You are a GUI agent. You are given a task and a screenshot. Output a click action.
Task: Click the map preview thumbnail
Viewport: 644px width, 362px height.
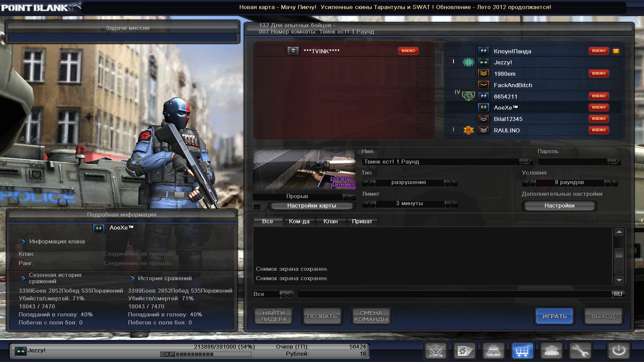point(304,169)
